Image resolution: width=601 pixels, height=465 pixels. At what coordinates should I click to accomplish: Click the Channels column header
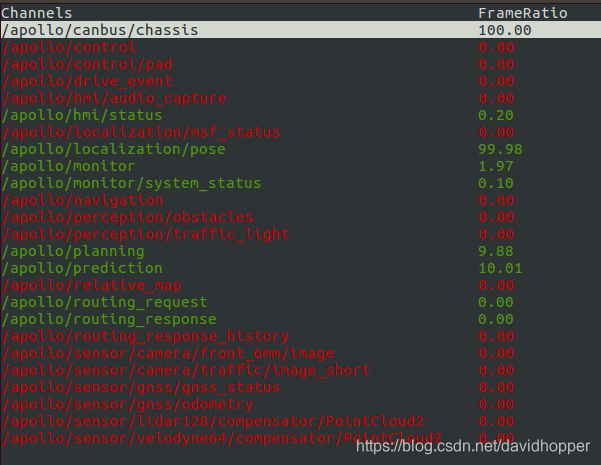(37, 13)
